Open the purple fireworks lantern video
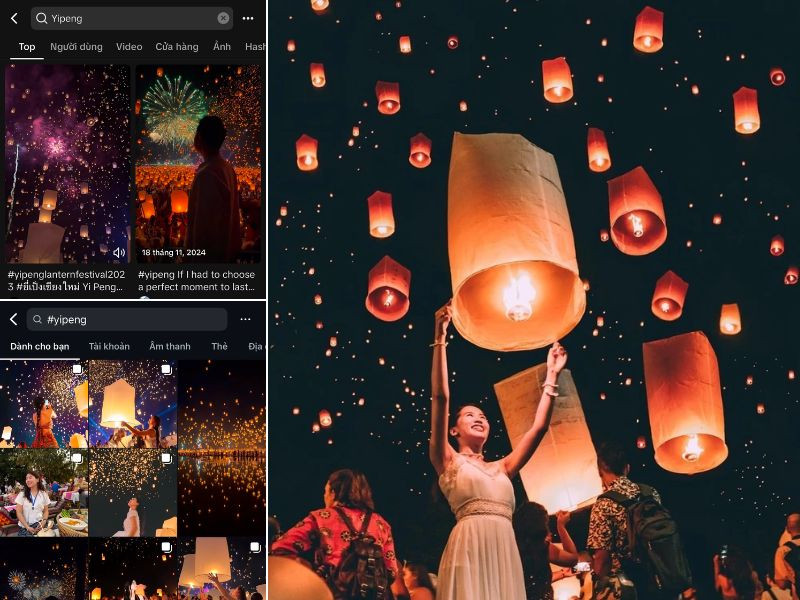 tap(67, 164)
